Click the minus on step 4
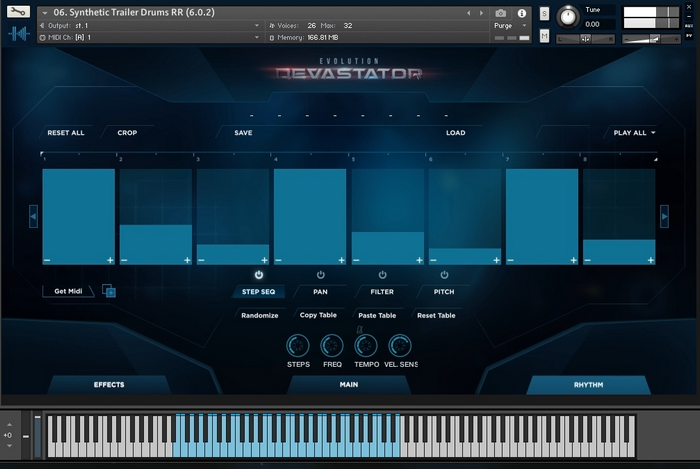700x469 pixels. 279,260
